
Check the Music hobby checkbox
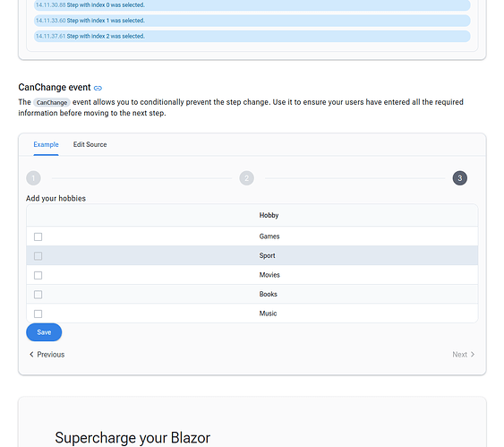point(38,314)
